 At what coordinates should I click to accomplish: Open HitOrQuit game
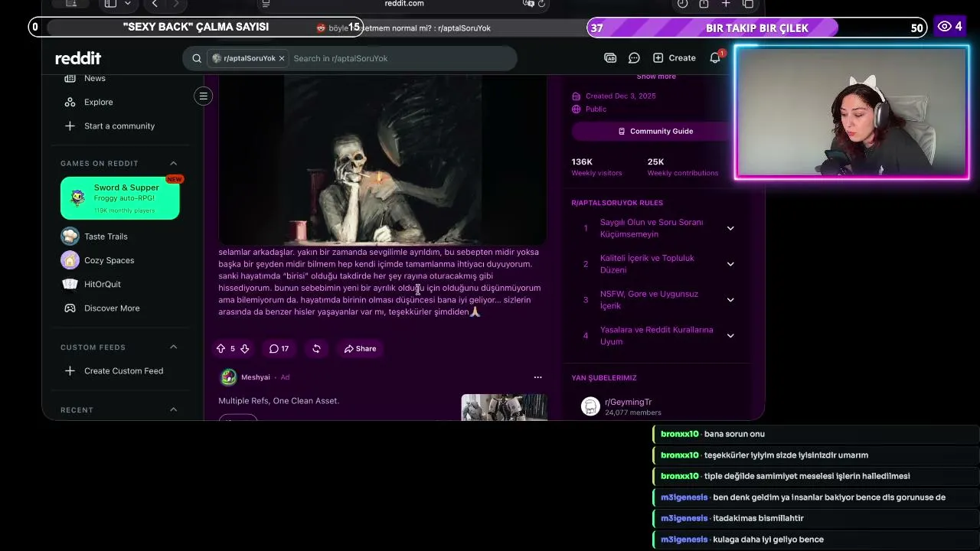click(x=103, y=284)
